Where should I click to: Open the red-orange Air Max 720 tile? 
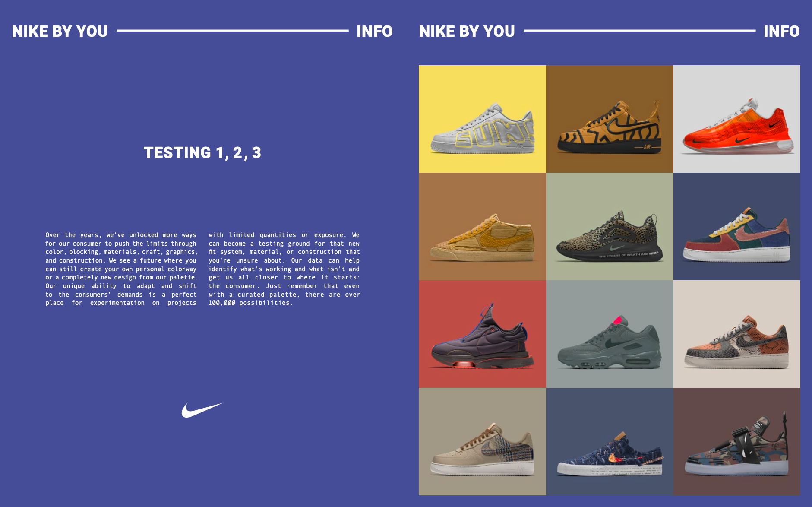pos(737,119)
